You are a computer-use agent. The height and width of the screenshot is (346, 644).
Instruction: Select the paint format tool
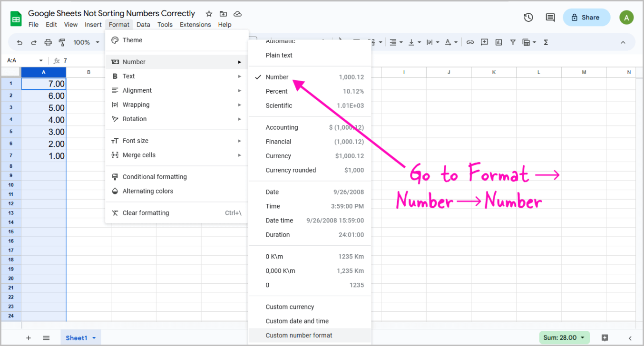(x=62, y=42)
